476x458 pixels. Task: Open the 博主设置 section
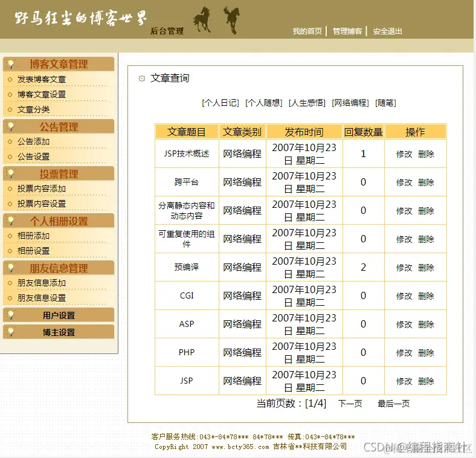pyautogui.click(x=59, y=332)
